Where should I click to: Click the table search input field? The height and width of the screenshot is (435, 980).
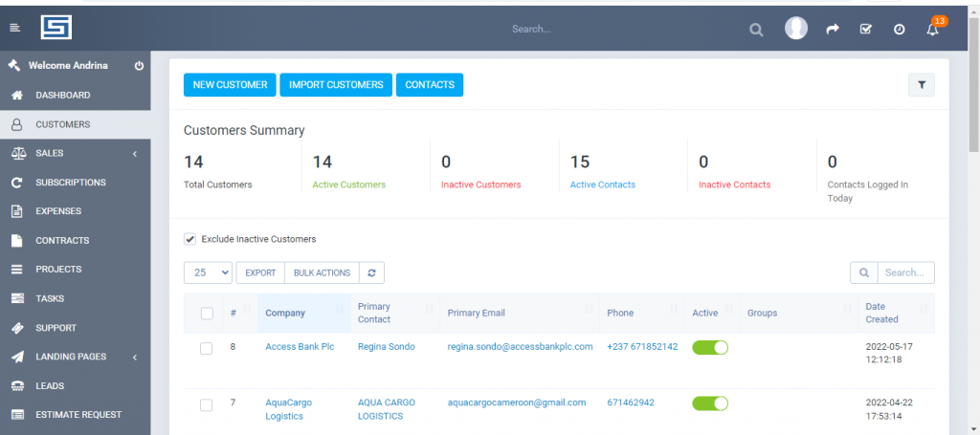click(904, 272)
